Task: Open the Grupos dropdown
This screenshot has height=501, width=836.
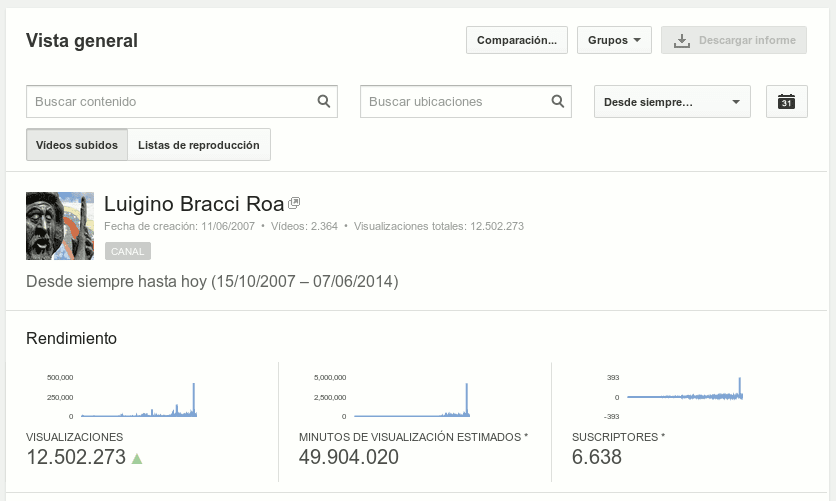Action: (x=614, y=40)
